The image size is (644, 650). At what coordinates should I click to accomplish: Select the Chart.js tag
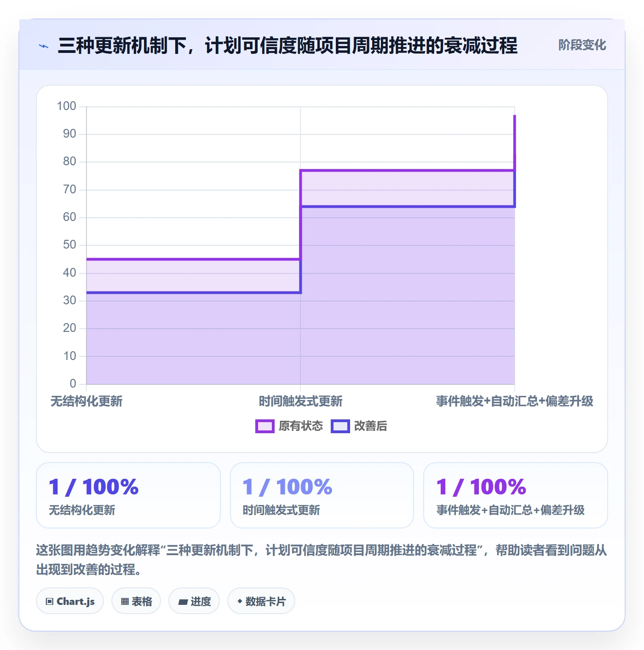pos(70,601)
